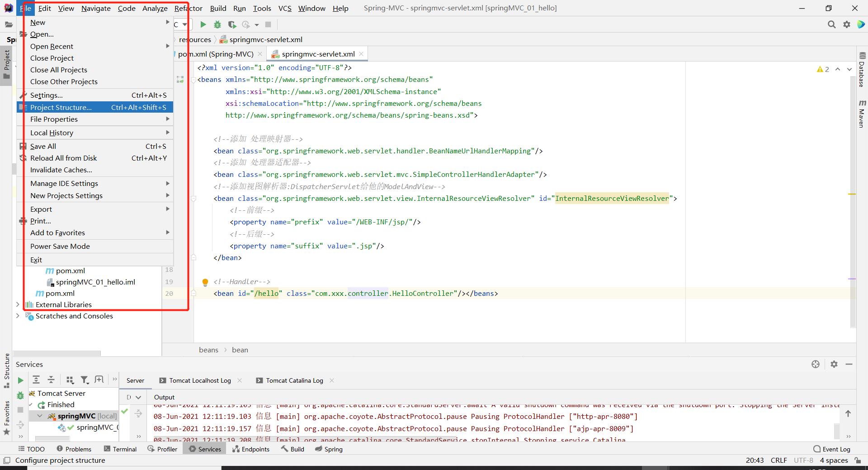Open the Maven tool window
This screenshot has height=470, width=868.
pos(862,114)
